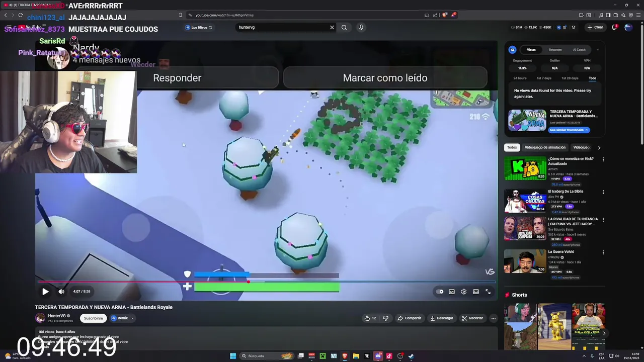Select the 1st 7 days range
Image resolution: width=644 pixels, height=362 pixels.
coord(544,78)
